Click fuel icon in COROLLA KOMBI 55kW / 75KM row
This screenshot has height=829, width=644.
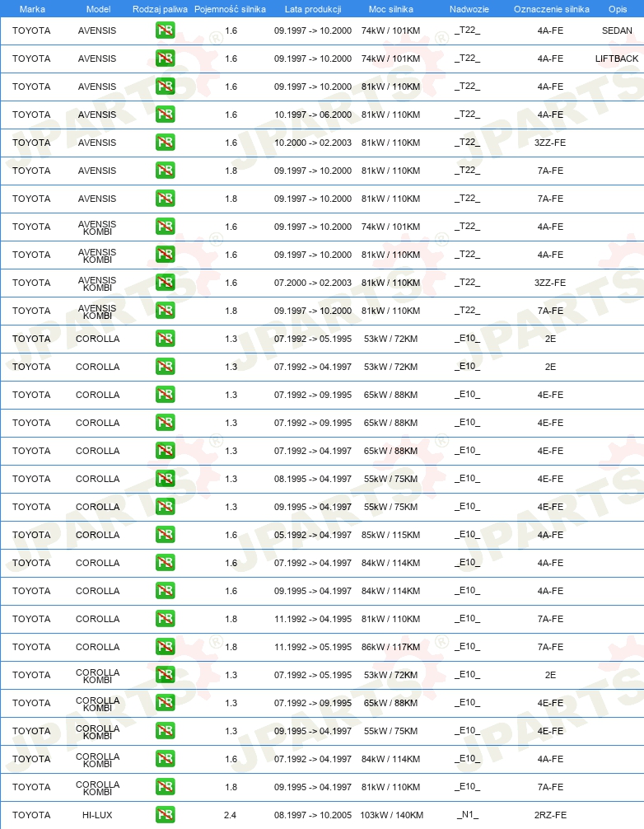[166, 731]
